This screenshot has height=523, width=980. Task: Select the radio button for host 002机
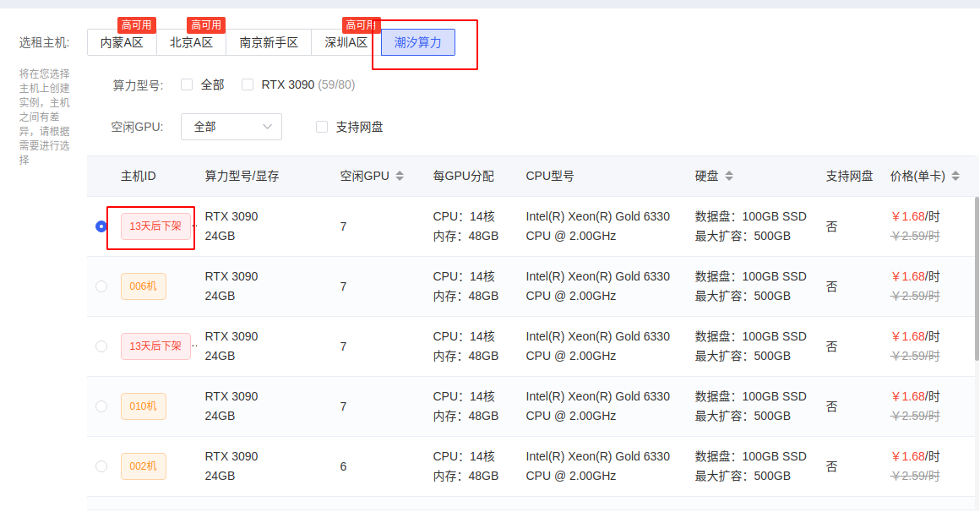(101, 466)
